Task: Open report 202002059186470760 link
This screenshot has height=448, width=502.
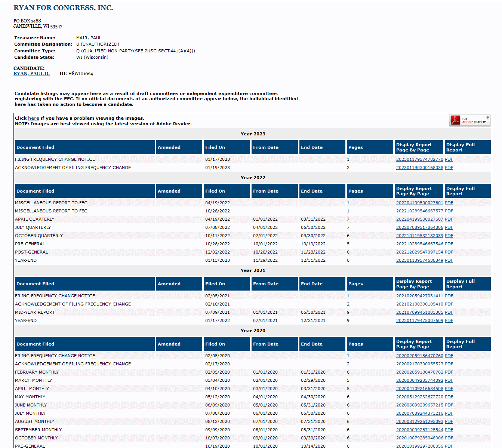Action: pos(419,356)
